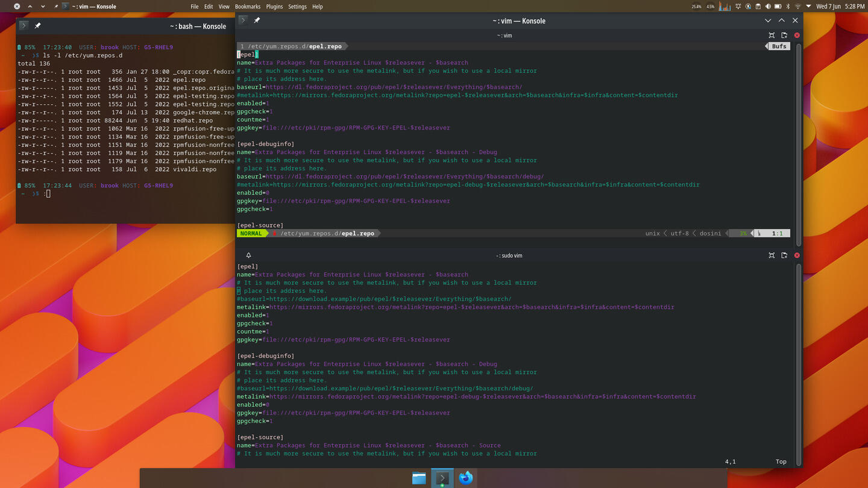Click unix file format in vim statusline

653,233
